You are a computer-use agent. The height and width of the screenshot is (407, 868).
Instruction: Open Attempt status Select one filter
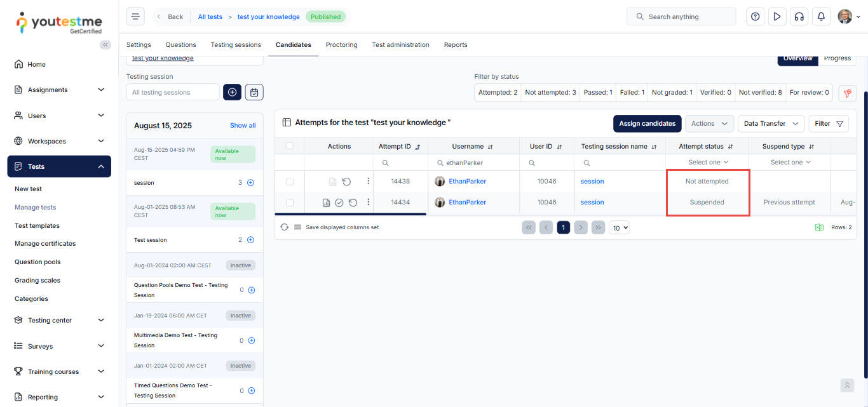pos(707,163)
